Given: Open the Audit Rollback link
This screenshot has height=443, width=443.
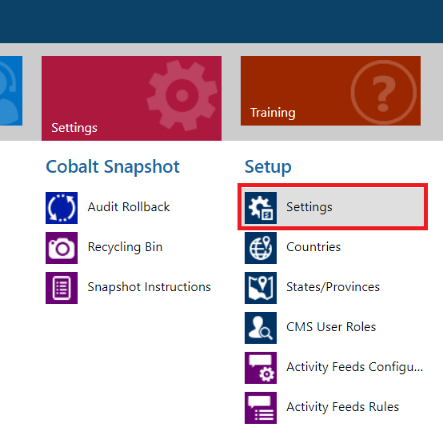Looking at the screenshot, I should [x=129, y=207].
